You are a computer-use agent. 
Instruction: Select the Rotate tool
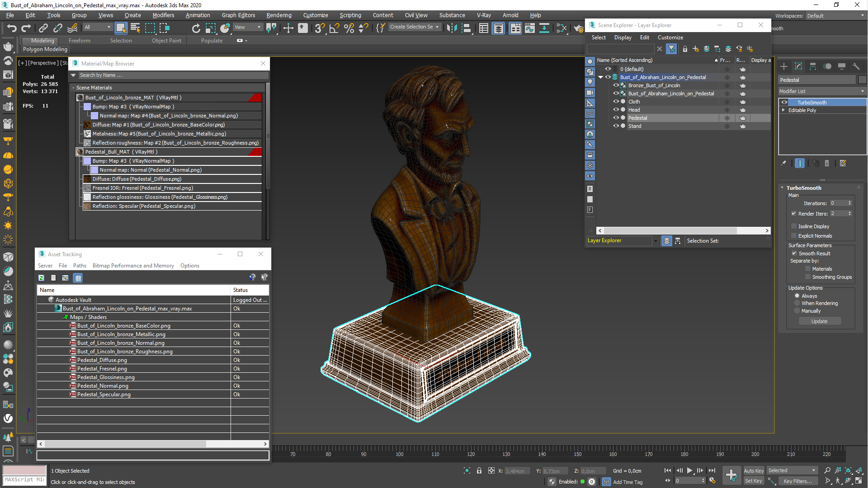pyautogui.click(x=196, y=28)
